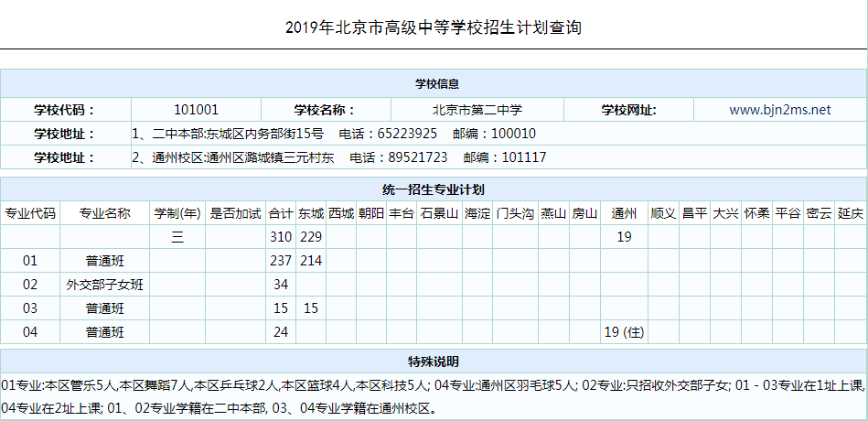The height and width of the screenshot is (421, 868).
Task: Click major code 01
Action: pos(30,260)
